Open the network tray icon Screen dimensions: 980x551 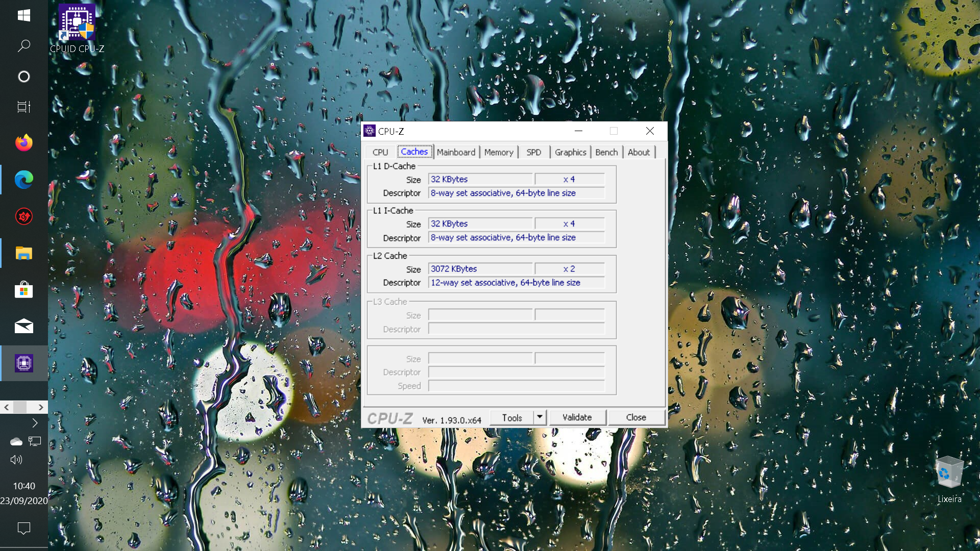pyautogui.click(x=35, y=441)
